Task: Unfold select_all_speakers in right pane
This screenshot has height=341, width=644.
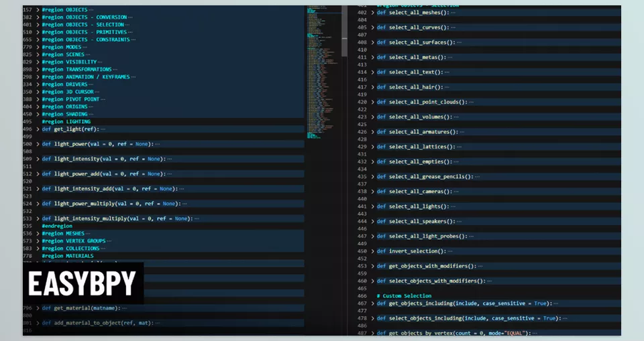Action: tap(373, 221)
